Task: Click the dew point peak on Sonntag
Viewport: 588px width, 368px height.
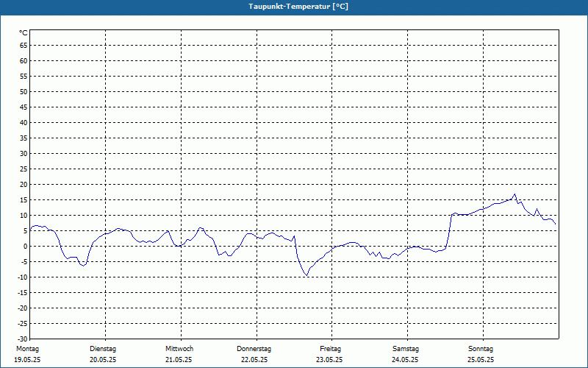Action: [515, 194]
